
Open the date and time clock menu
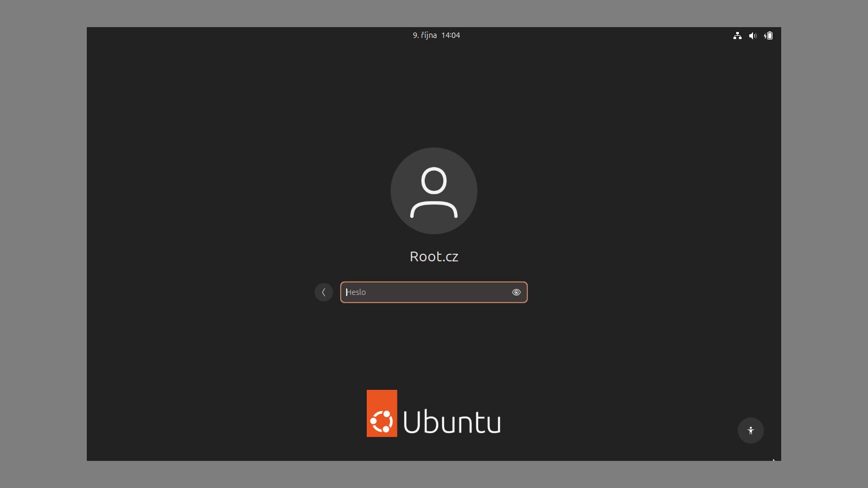(x=436, y=35)
